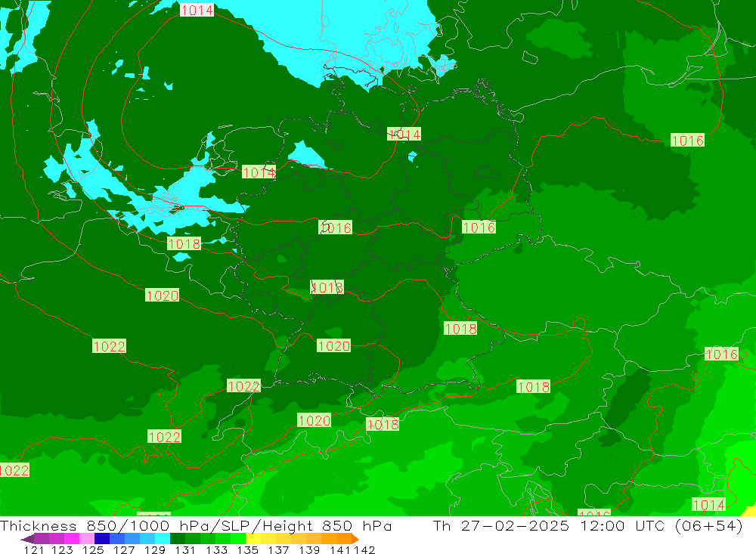Click the legend value 127
The image size is (756, 554).
(124, 549)
